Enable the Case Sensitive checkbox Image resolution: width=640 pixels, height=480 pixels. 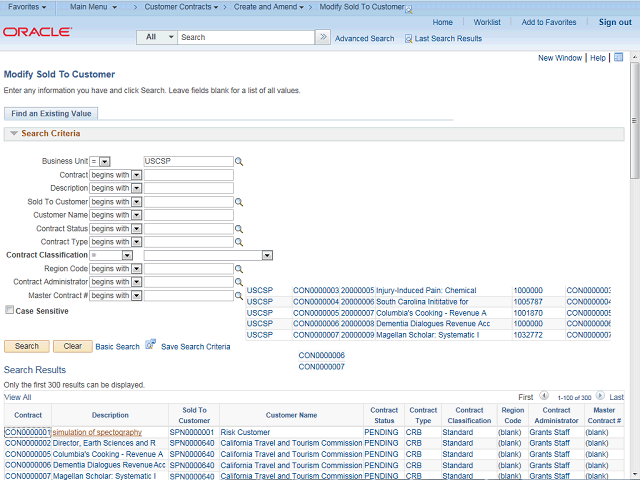[9, 311]
